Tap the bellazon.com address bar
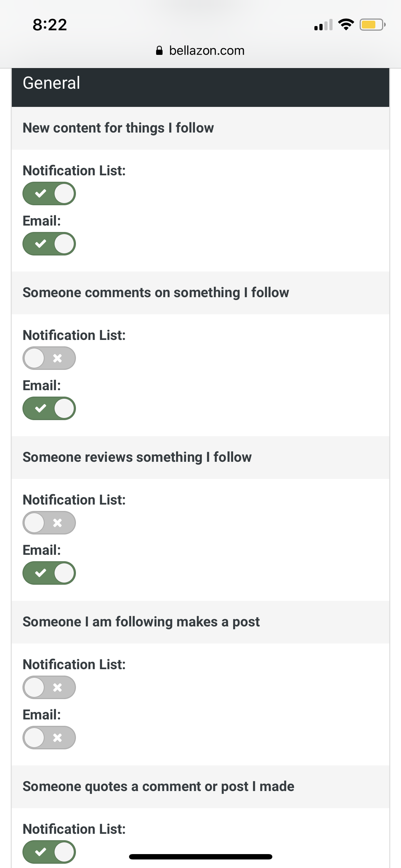Viewport: 401px width, 868px height. 207,51
